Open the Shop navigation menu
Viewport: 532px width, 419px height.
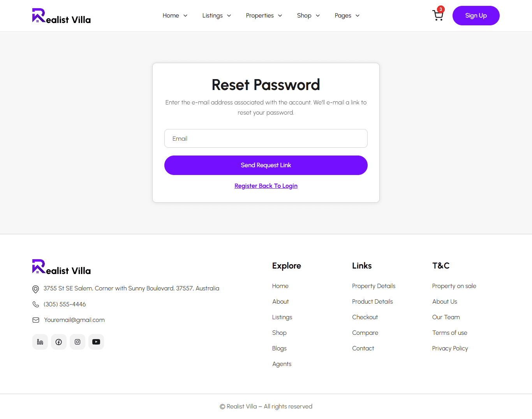[x=308, y=16]
